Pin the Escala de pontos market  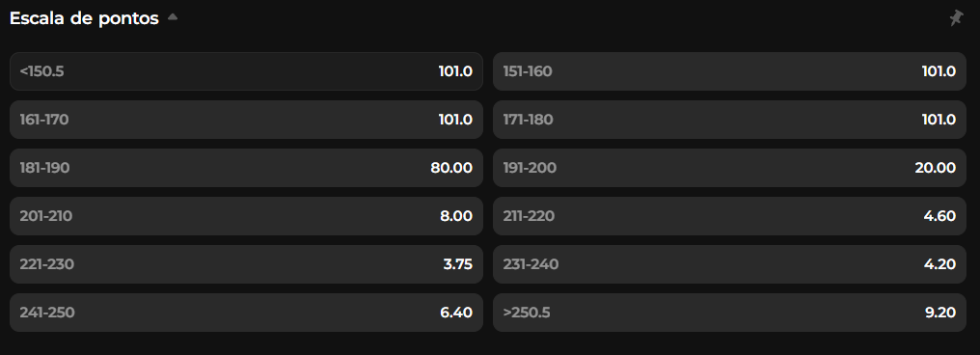point(956,18)
